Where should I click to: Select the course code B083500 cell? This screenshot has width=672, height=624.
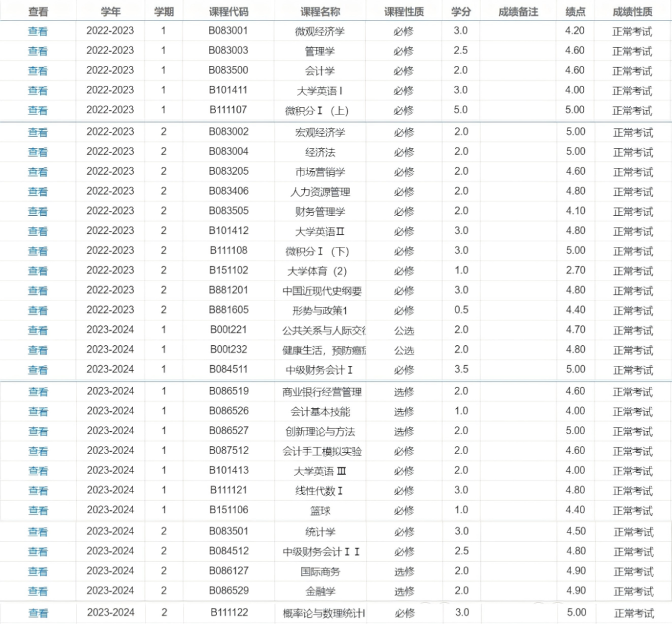pyautogui.click(x=228, y=70)
